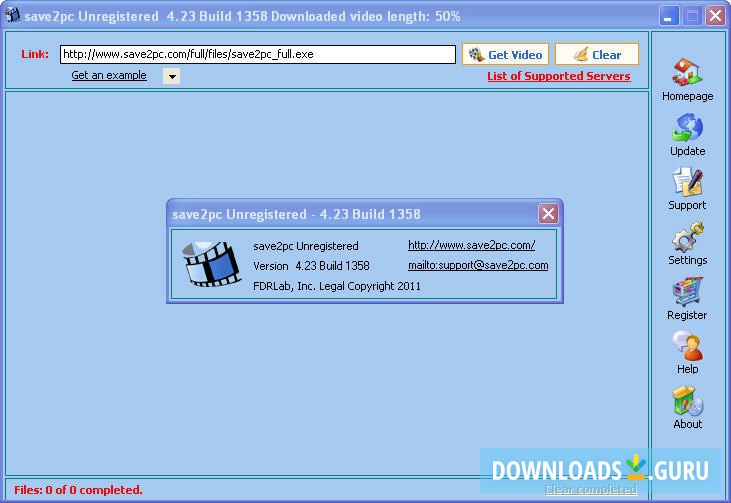The height and width of the screenshot is (503, 731).
Task: Click the About icon in sidebar
Action: click(687, 401)
